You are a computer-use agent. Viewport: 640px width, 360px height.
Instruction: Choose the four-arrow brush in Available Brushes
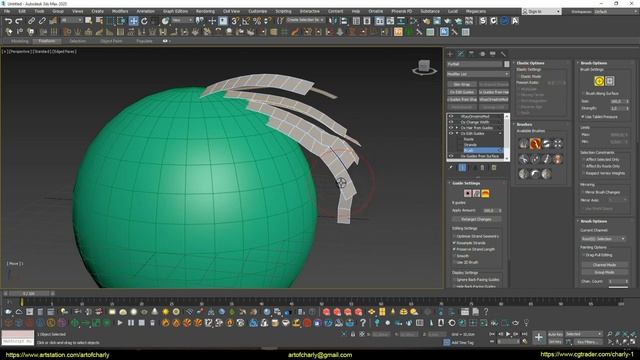558,143
